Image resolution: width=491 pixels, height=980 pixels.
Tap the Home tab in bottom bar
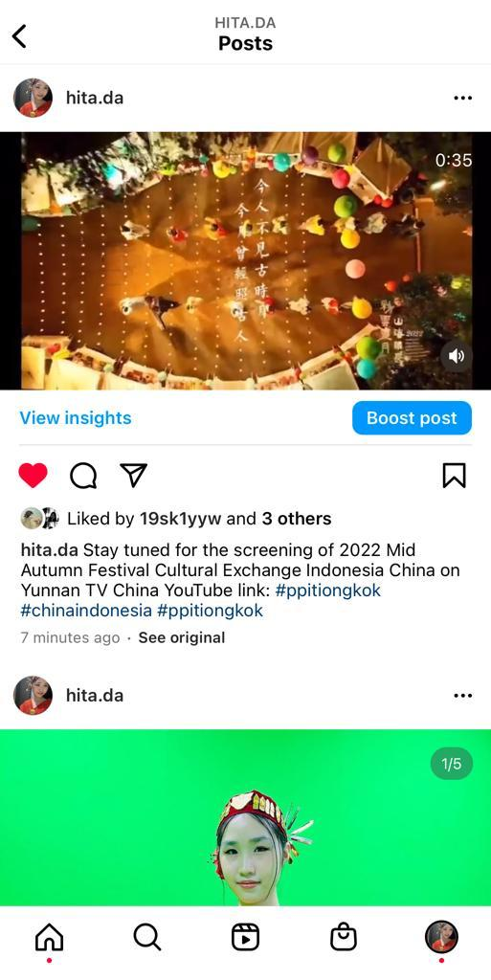pos(50,937)
